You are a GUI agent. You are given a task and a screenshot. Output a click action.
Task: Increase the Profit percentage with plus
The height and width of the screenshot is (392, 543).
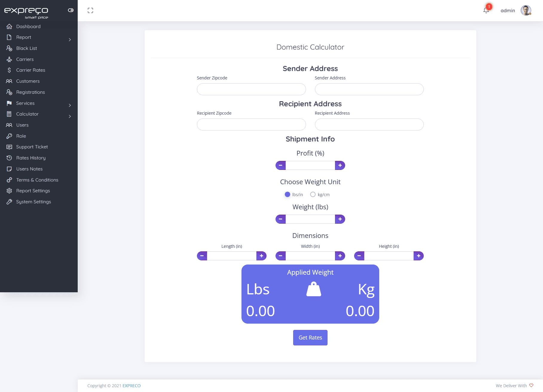click(340, 165)
